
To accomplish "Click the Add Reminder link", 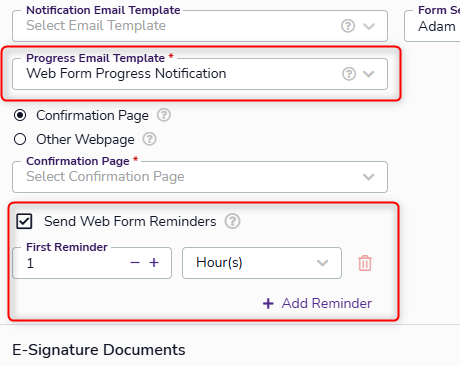I will [327, 303].
